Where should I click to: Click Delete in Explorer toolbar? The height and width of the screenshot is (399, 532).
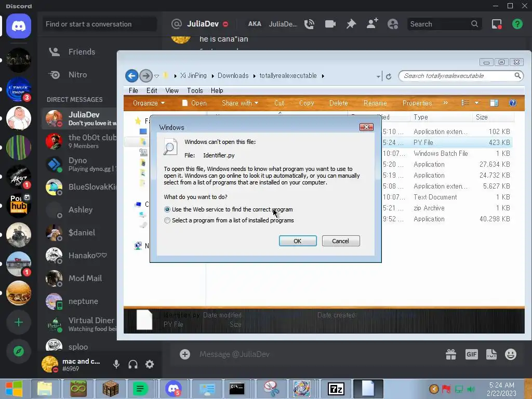pyautogui.click(x=338, y=103)
